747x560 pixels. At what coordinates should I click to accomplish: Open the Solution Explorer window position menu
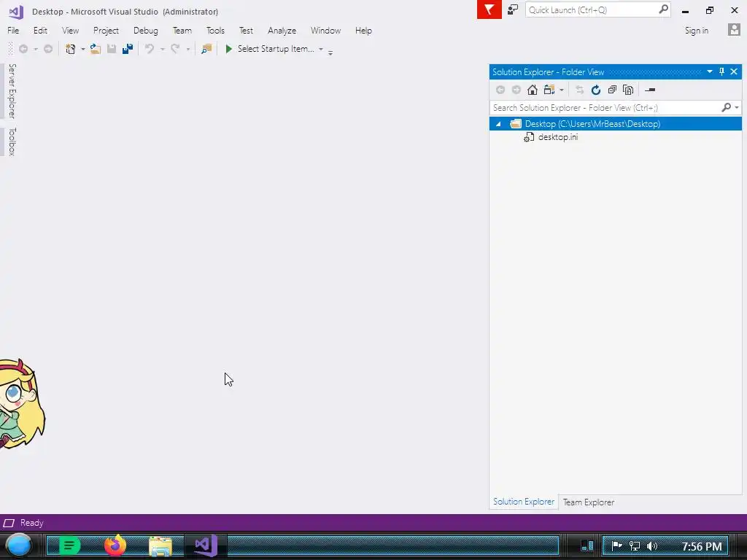pos(709,71)
